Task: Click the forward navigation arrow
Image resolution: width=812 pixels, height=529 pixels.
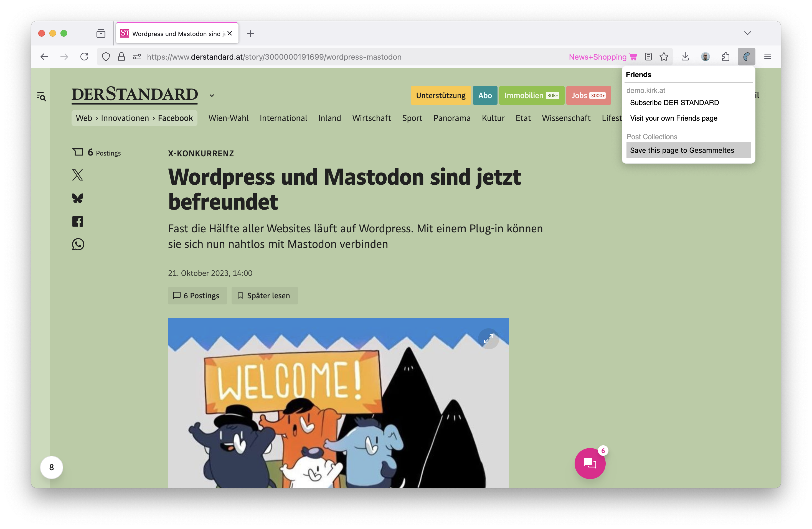Action: pos(64,57)
